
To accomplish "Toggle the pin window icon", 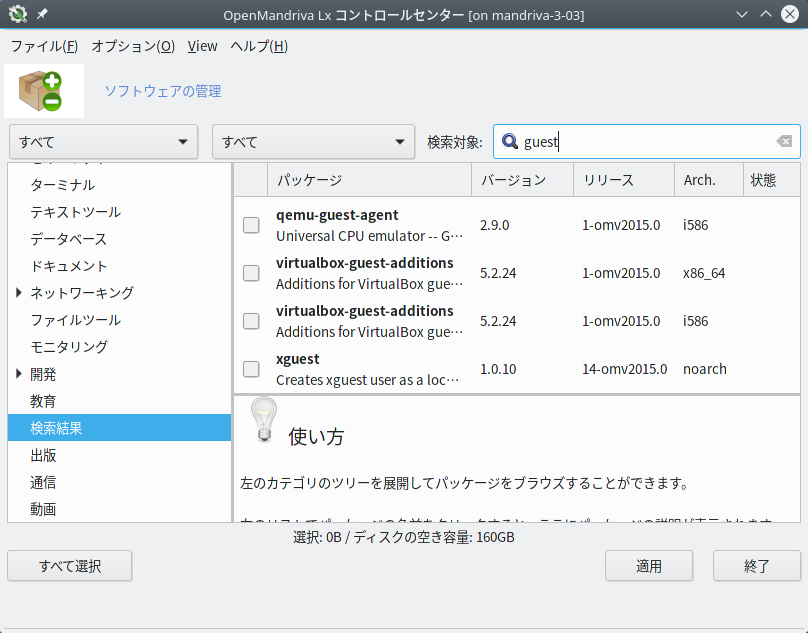I will pos(42,14).
